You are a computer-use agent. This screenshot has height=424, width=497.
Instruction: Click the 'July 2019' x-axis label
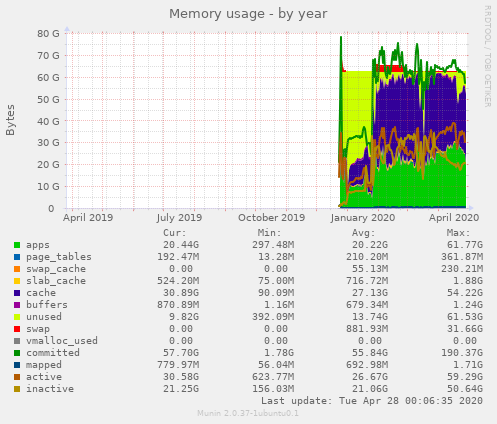(x=179, y=218)
